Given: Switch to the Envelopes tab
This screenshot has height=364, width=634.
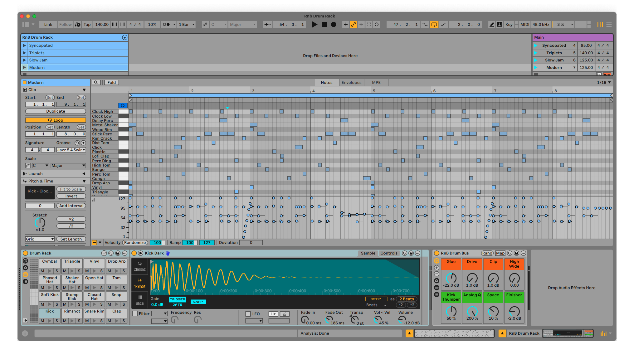Looking at the screenshot, I should point(351,83).
